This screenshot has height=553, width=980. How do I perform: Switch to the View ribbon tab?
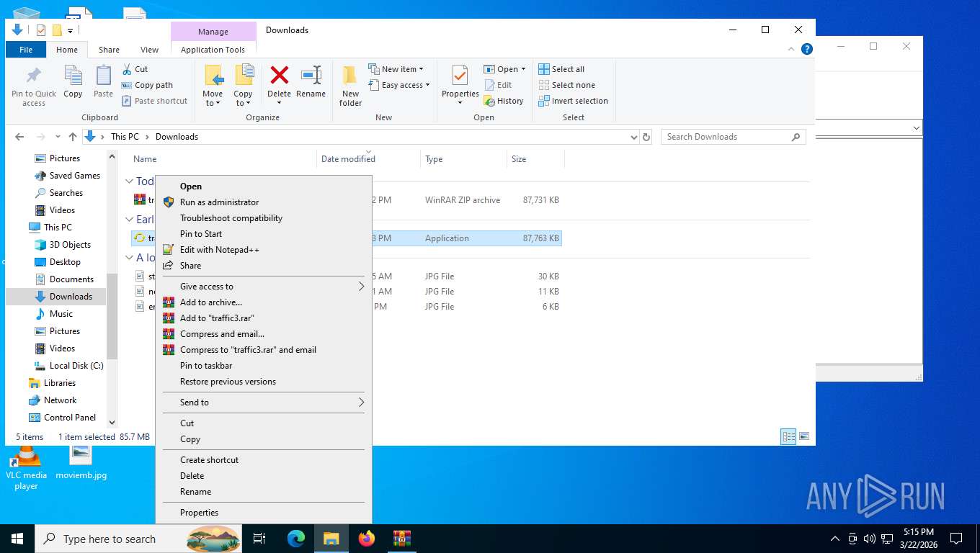coord(149,50)
